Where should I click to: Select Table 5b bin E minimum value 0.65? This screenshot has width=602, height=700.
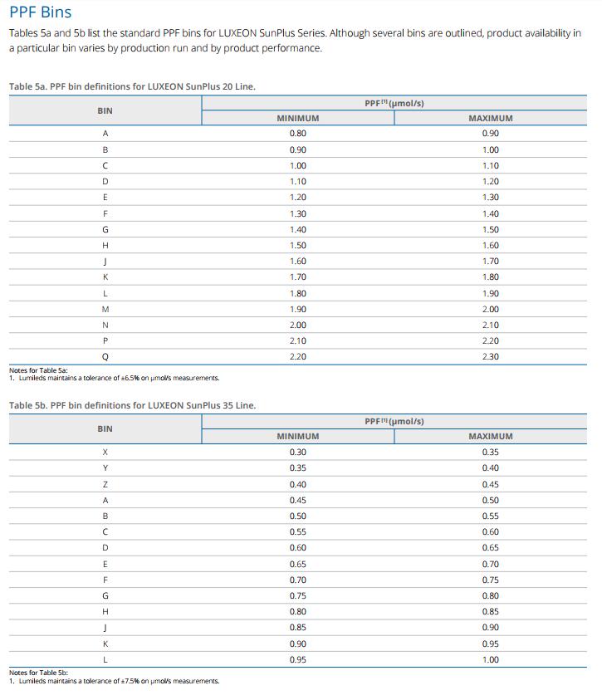[x=297, y=565]
